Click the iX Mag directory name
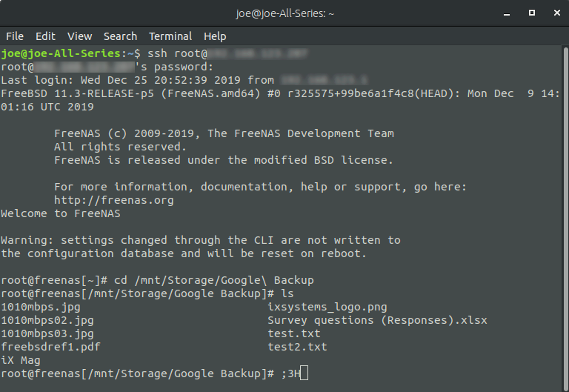This screenshot has width=569, height=392. [x=21, y=360]
